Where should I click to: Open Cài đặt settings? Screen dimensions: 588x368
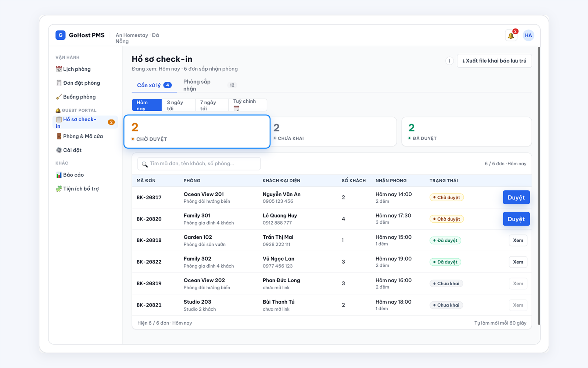click(69, 150)
